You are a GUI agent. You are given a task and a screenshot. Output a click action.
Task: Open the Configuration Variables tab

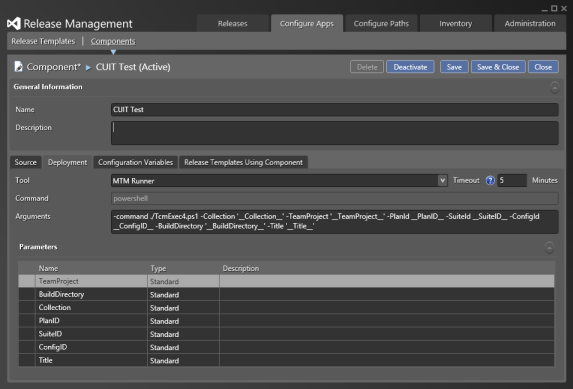(x=136, y=162)
